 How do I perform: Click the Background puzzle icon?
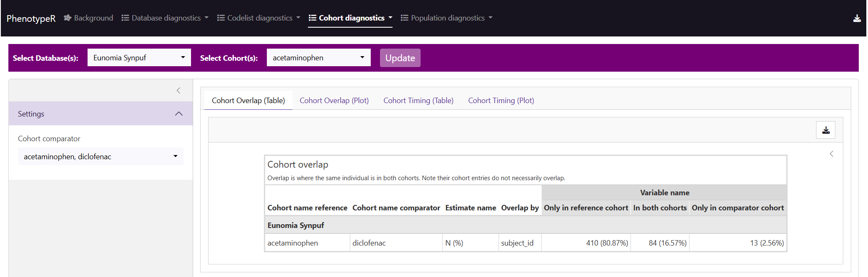point(67,18)
